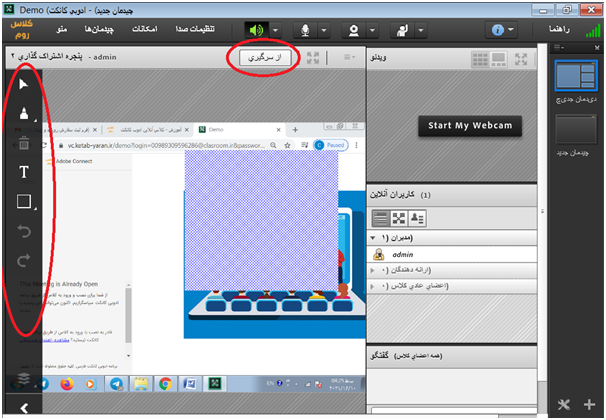Click the raise hand status icon

point(402,30)
